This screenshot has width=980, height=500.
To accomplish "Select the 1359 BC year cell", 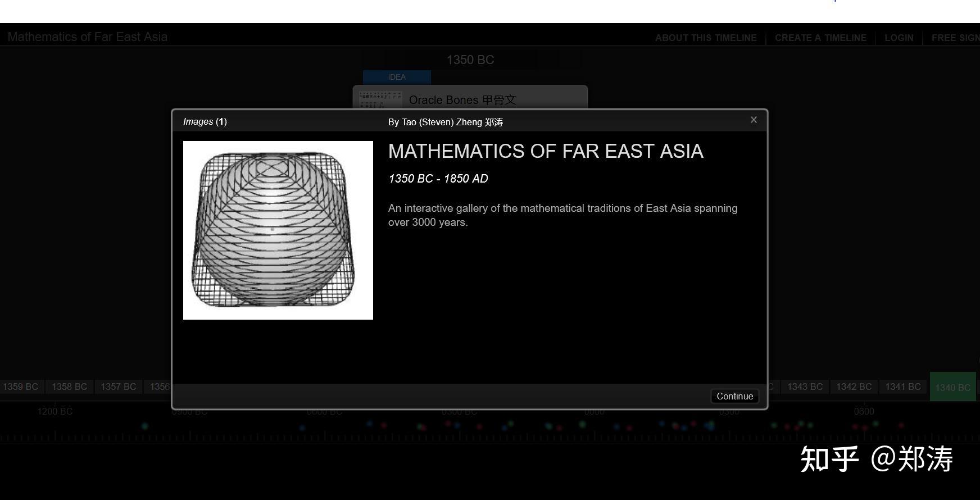I will 21,387.
